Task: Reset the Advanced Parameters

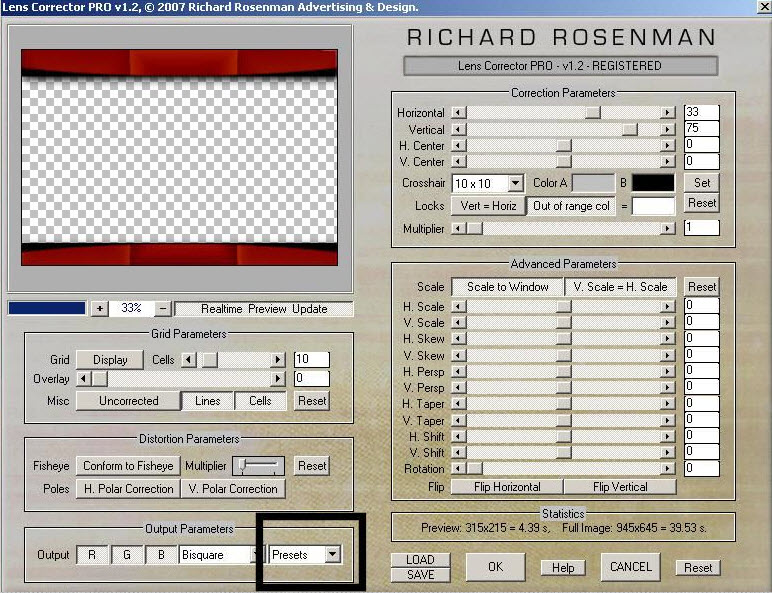Action: coord(702,287)
